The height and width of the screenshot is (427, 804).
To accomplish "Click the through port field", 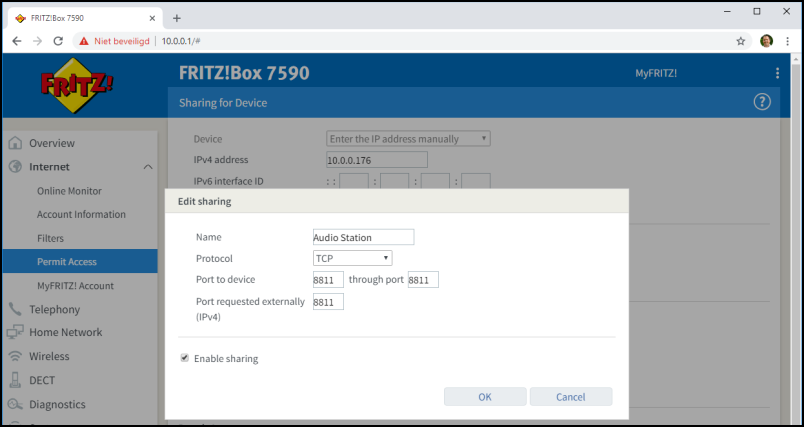I will pos(423,280).
